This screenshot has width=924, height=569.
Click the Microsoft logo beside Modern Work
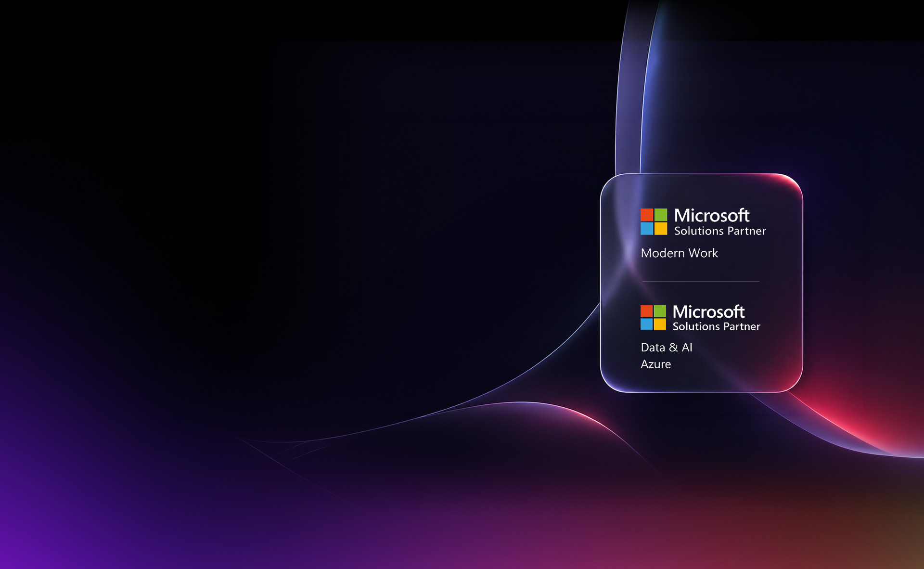654,221
